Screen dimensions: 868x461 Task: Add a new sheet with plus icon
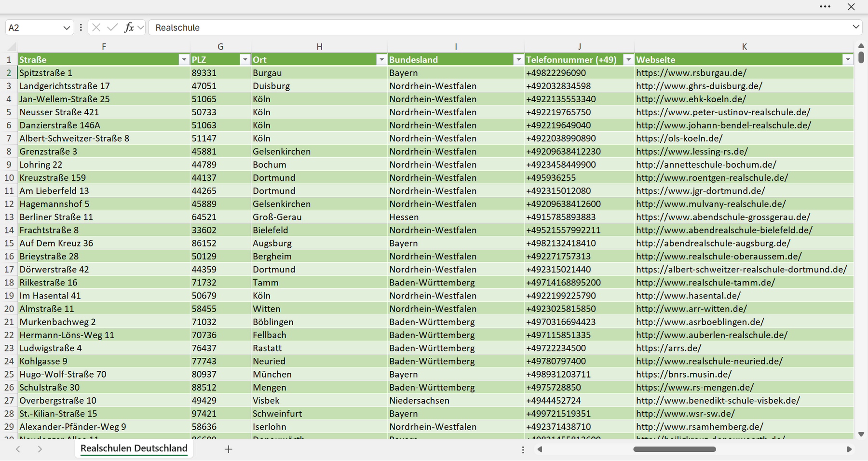pyautogui.click(x=229, y=449)
